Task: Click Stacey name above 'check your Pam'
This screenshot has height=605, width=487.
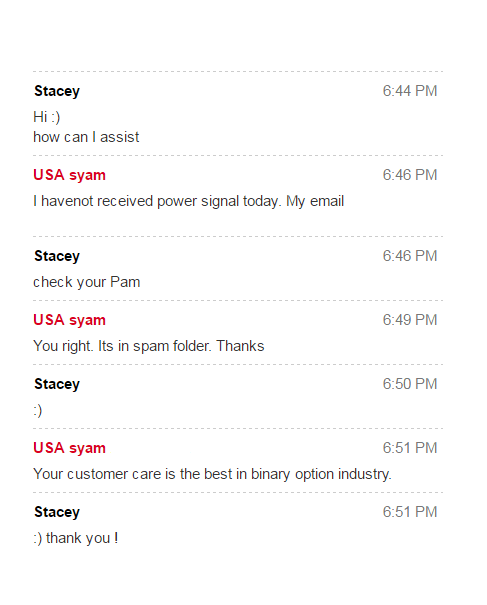Action: [57, 257]
